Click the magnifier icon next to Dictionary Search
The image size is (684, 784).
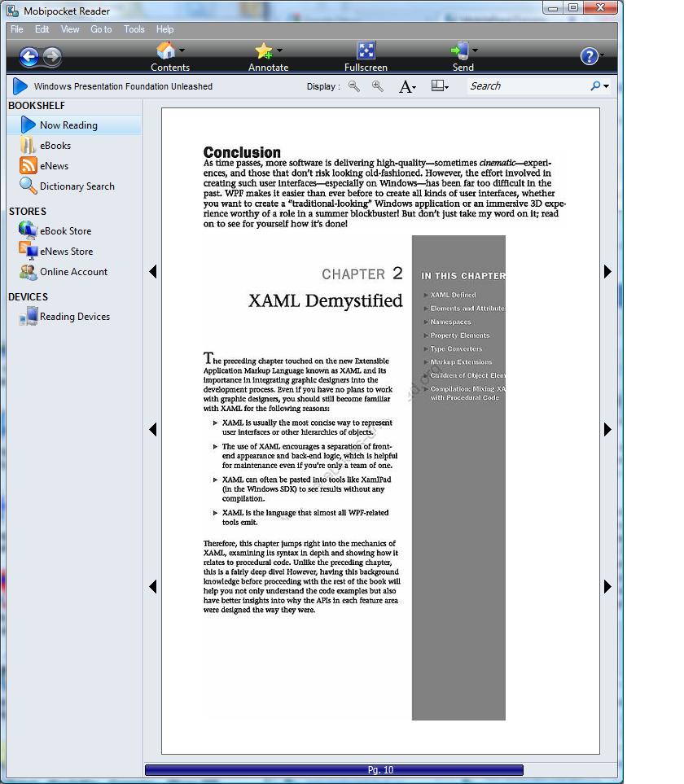[x=28, y=186]
